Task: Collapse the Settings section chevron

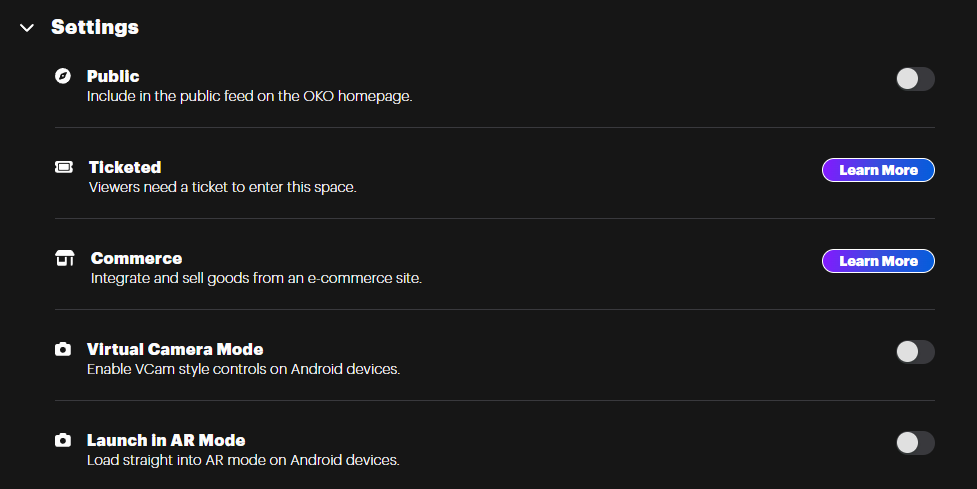Action: (x=27, y=28)
